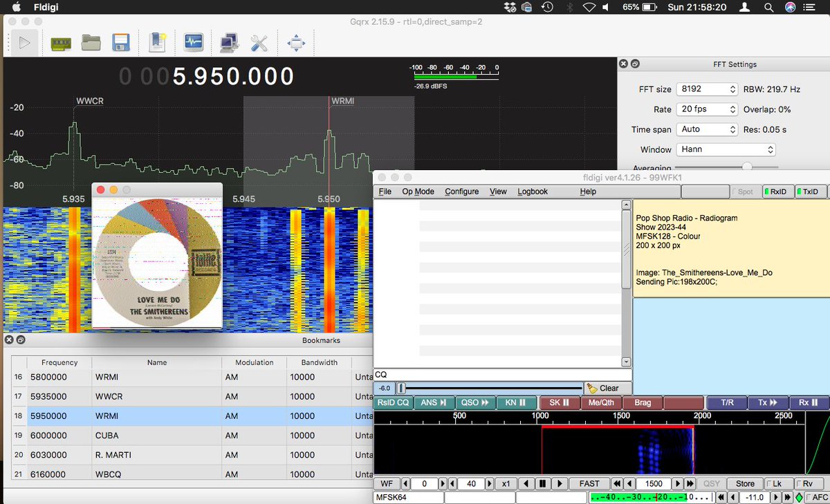The image size is (830, 504).
Task: Open the Apple menu
Action: (15, 7)
